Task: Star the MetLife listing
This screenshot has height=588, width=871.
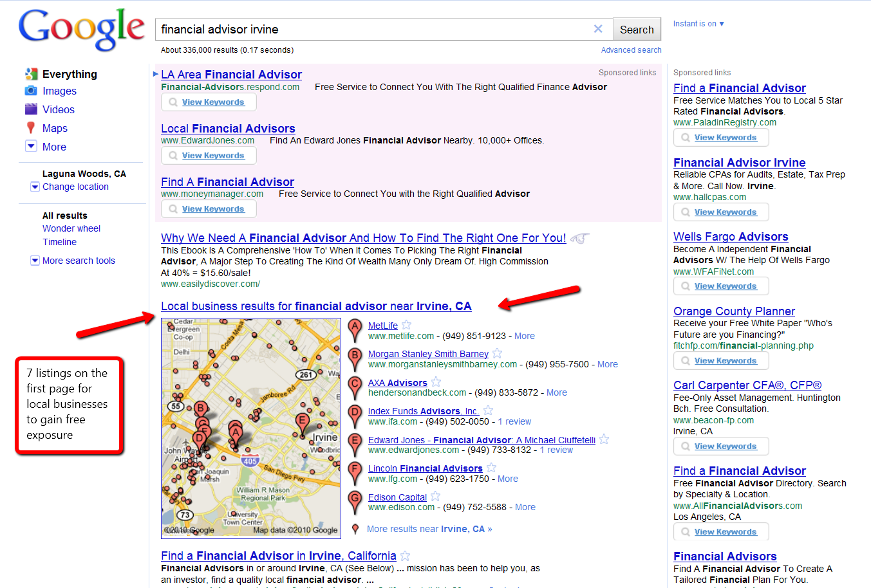Action: [406, 325]
